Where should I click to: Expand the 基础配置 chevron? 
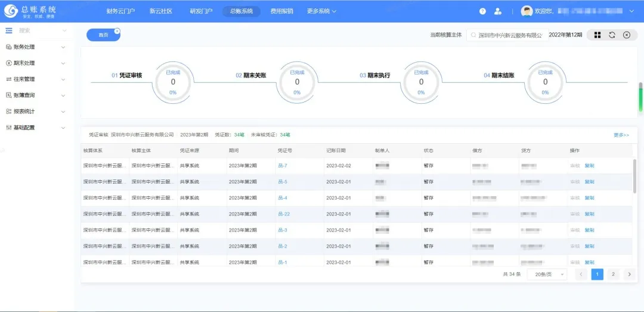(63, 128)
